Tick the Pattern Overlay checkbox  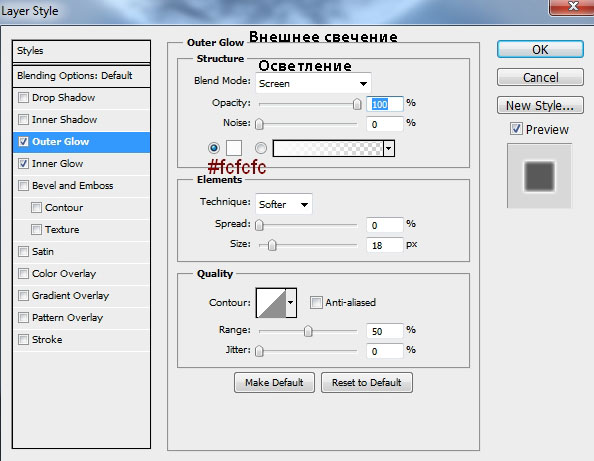click(23, 317)
